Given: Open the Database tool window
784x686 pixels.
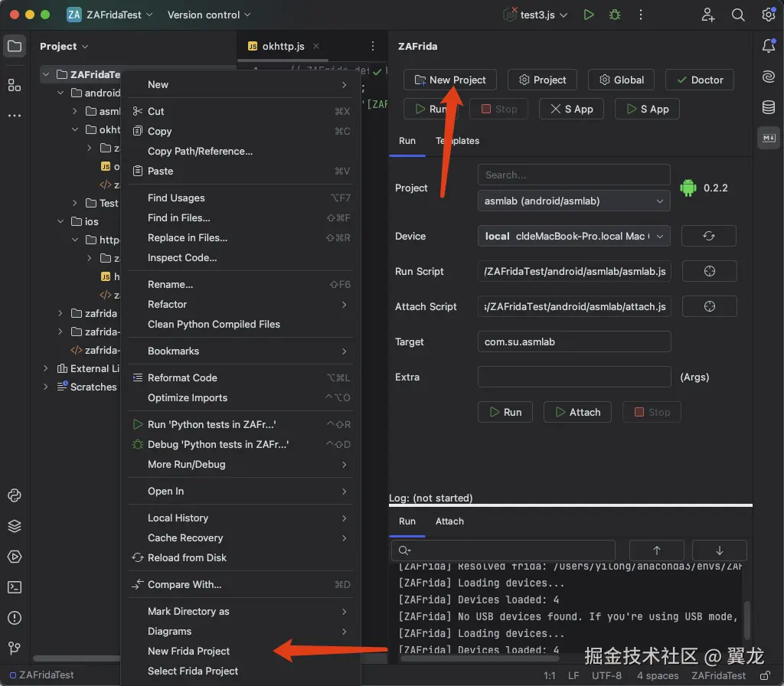Looking at the screenshot, I should click(769, 107).
